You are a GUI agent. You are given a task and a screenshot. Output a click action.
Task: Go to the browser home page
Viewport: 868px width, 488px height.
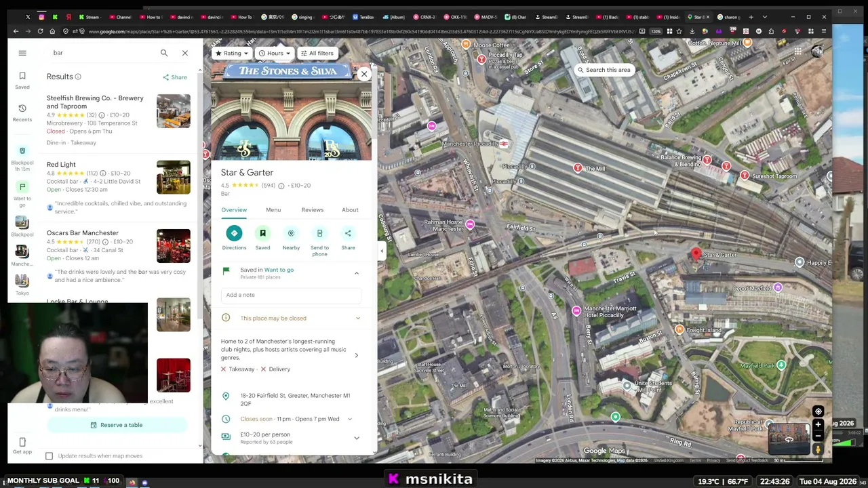(x=52, y=31)
